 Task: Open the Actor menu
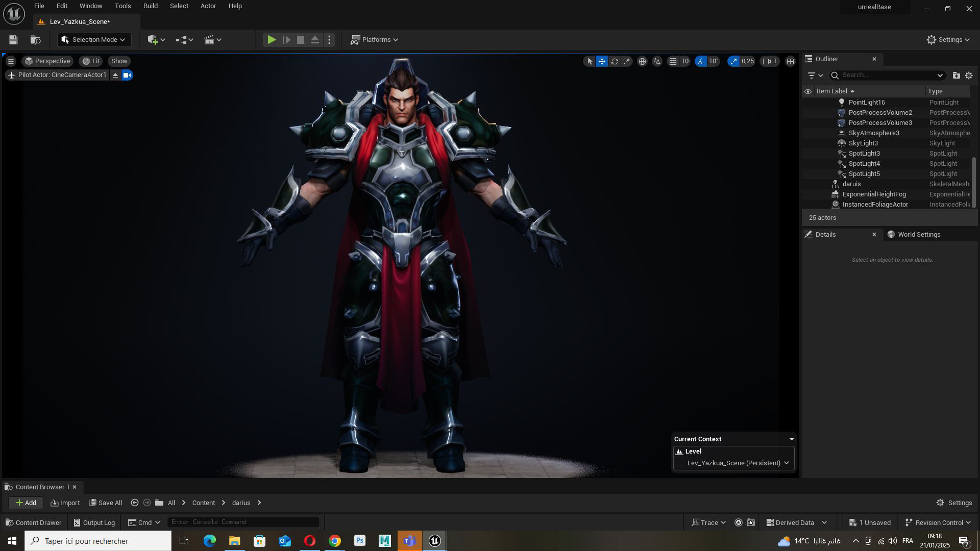tap(208, 6)
